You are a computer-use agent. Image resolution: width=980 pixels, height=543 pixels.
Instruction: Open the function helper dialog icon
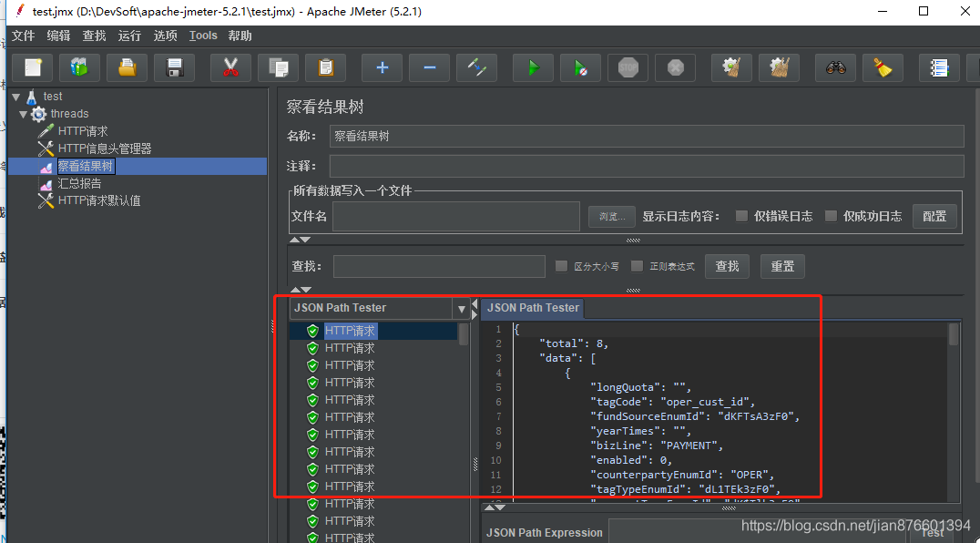tap(939, 67)
